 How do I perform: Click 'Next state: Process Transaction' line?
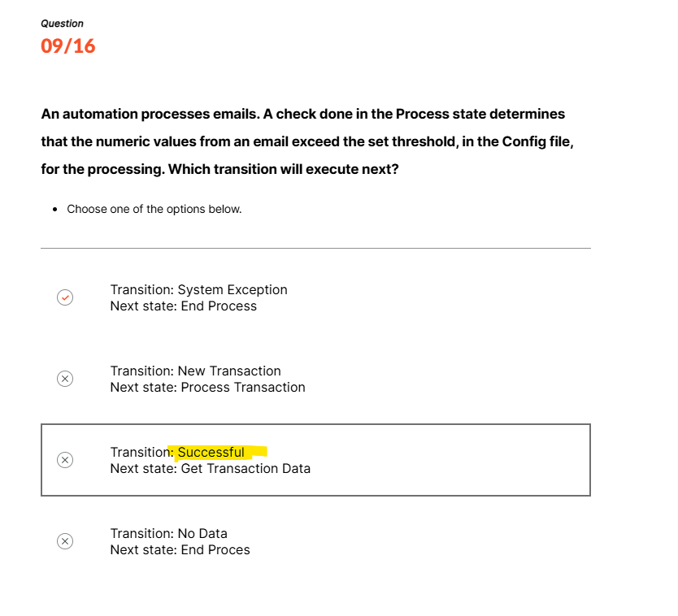point(207,387)
